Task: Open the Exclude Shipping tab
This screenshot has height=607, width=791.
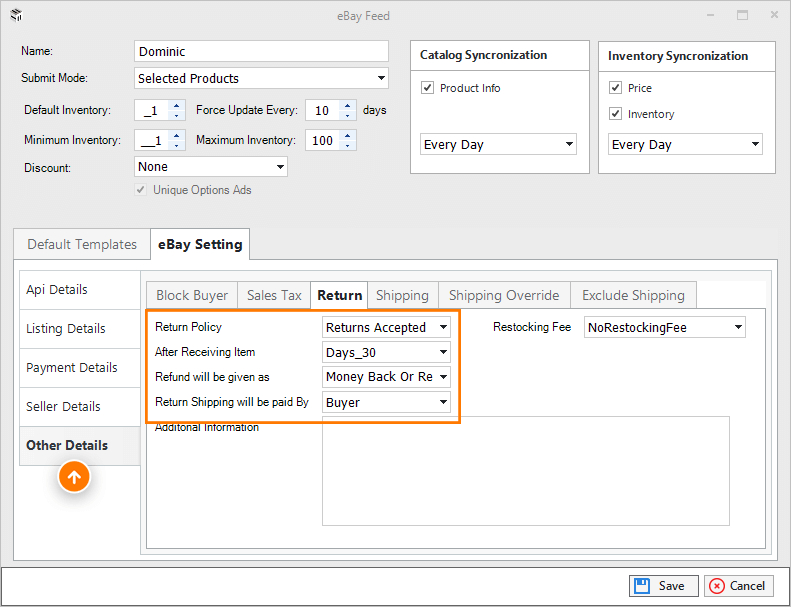Action: 633,295
